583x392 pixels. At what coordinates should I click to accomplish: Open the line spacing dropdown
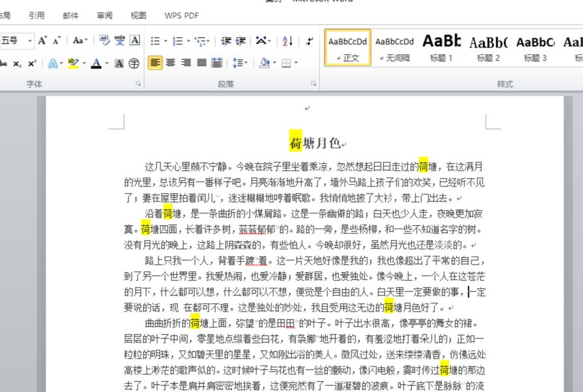click(x=240, y=63)
